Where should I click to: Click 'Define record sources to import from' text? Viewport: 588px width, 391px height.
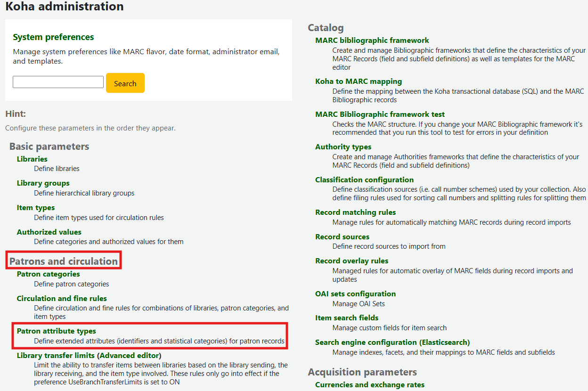point(389,246)
